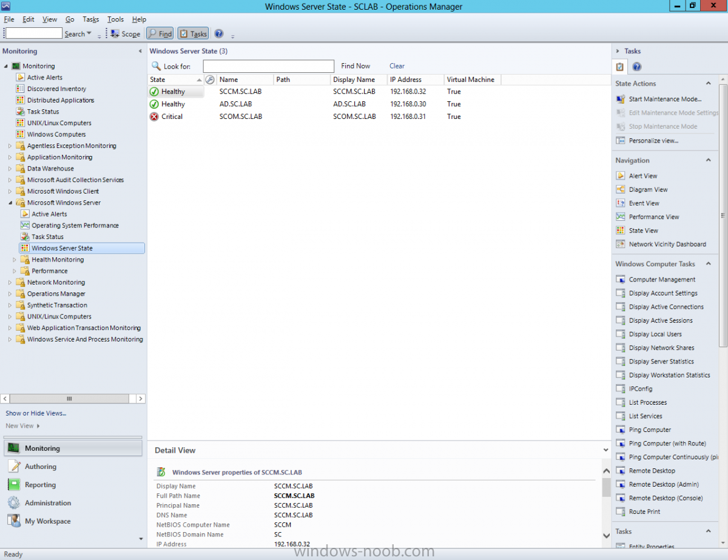The image size is (728, 560).
Task: Click Operating System Performance view icon
Action: [25, 226]
